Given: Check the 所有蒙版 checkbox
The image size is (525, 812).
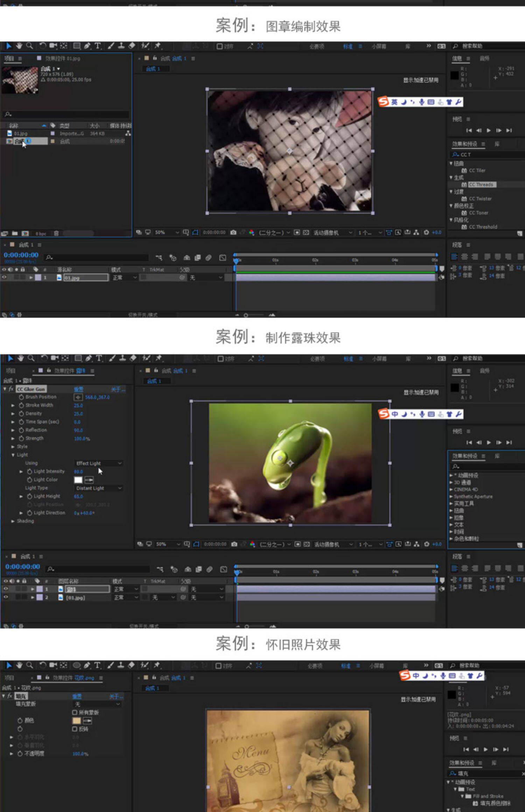Looking at the screenshot, I should click(x=75, y=712).
